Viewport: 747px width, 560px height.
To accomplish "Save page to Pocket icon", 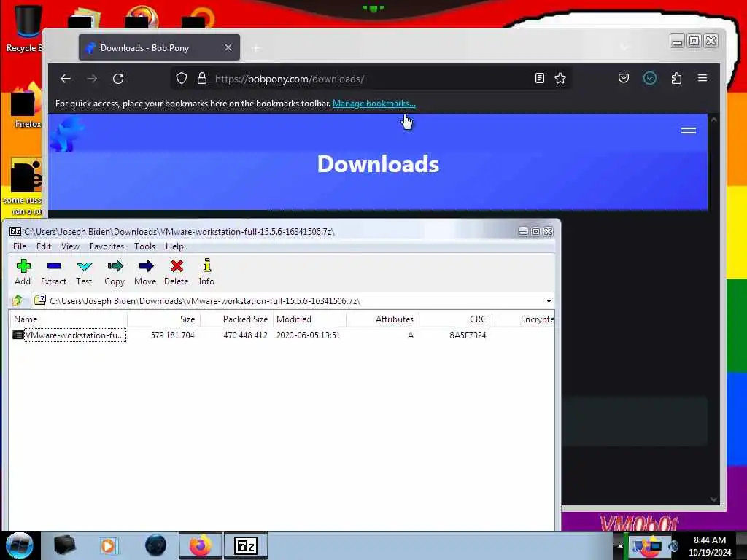I will pyautogui.click(x=624, y=78).
